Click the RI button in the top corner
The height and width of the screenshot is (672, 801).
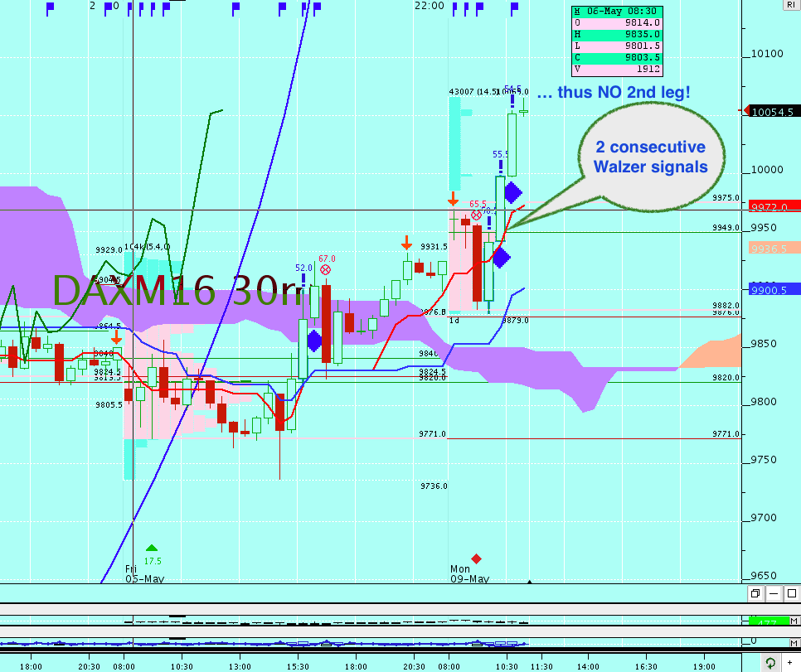[x=791, y=5]
